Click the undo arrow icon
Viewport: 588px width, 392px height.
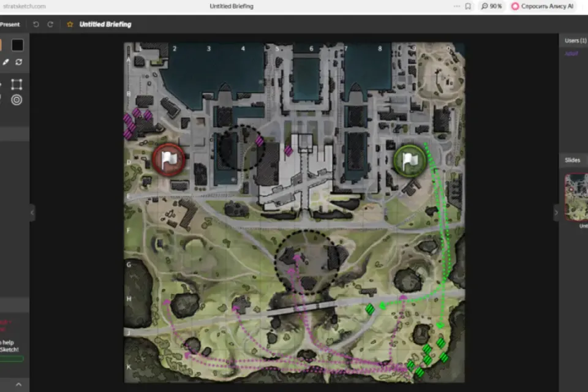pos(36,24)
